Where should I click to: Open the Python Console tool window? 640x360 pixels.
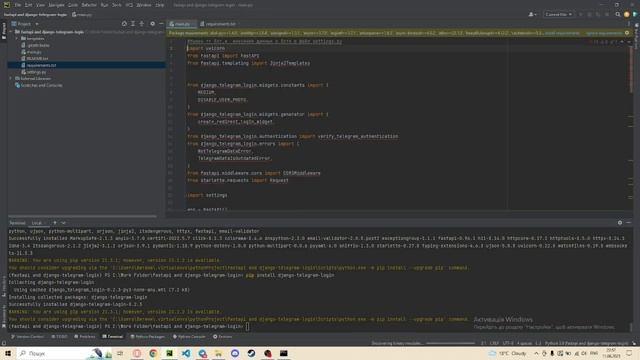[x=189, y=337]
